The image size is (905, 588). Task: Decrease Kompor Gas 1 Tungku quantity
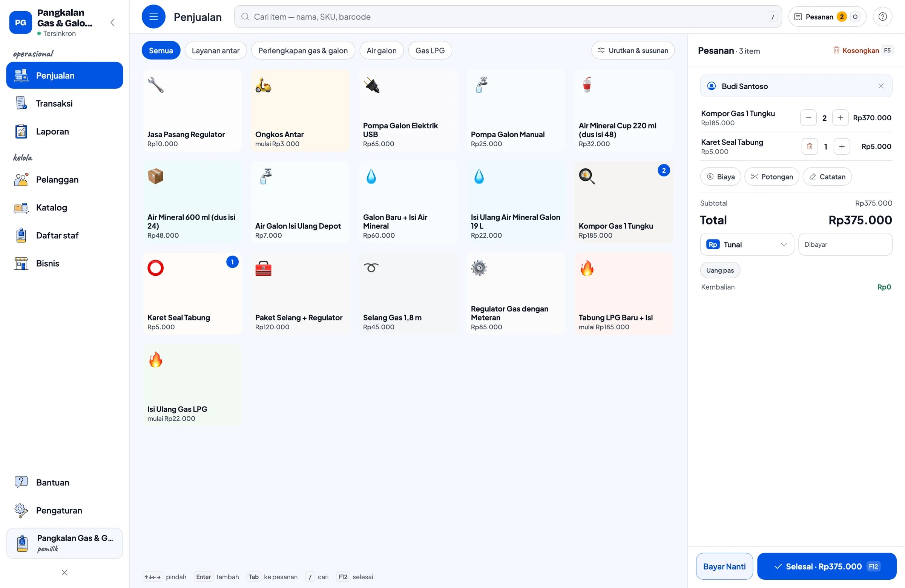[808, 118]
